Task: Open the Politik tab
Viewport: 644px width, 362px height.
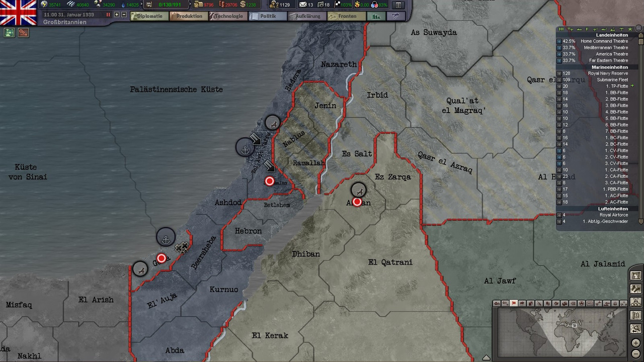Action: coord(267,16)
